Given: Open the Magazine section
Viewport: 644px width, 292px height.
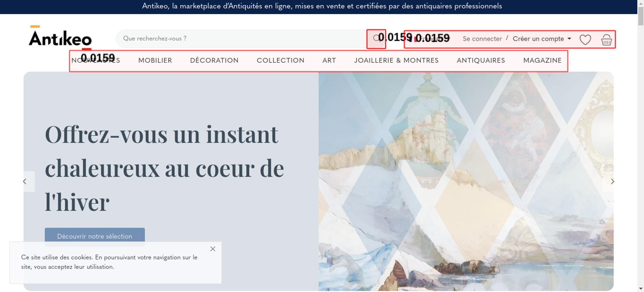Looking at the screenshot, I should (x=542, y=60).
